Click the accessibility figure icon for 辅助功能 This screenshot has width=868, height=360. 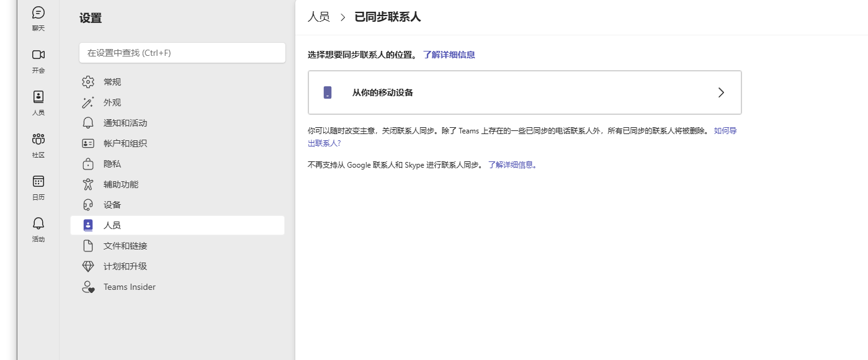click(x=88, y=184)
